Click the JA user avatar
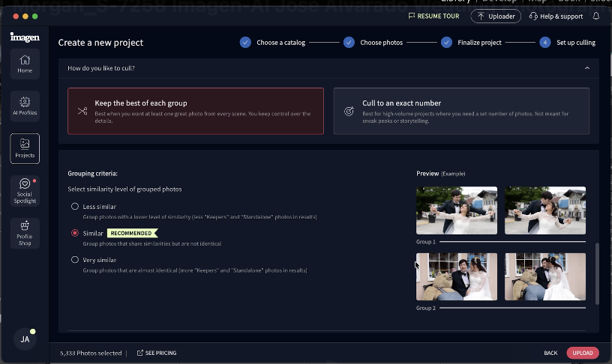The height and width of the screenshot is (364, 612). coord(25,339)
